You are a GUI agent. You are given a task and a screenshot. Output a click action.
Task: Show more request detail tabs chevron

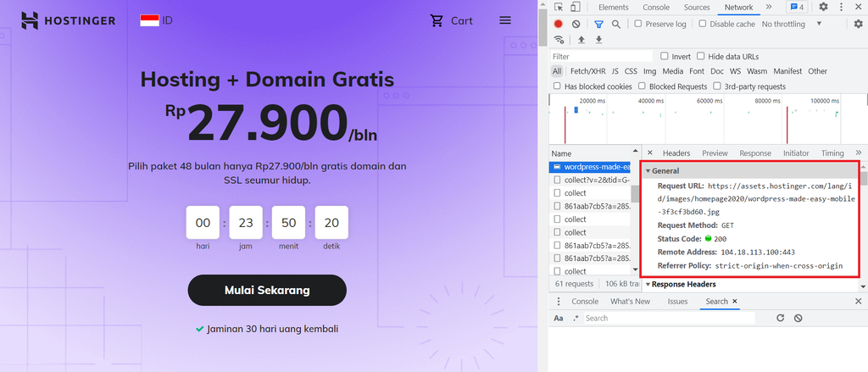coord(859,153)
